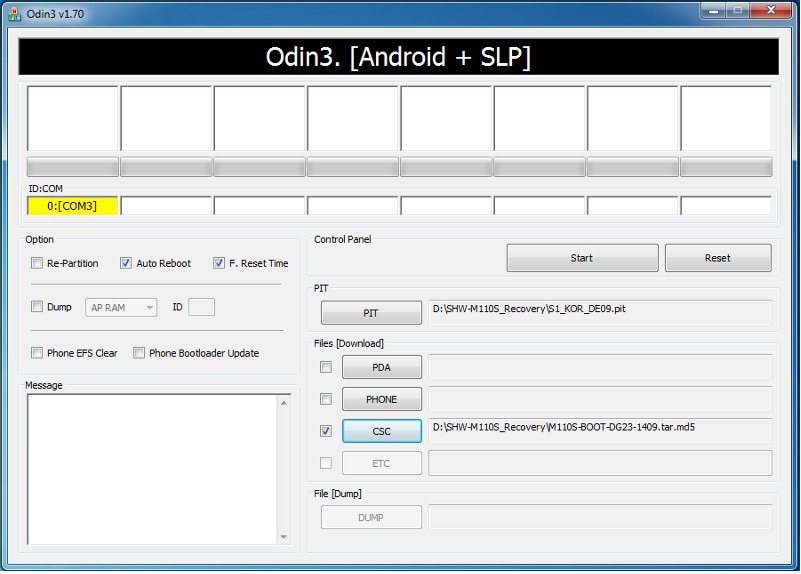The height and width of the screenshot is (574, 801).
Task: Click the Odin3 app icon in title bar
Action: 15,13
